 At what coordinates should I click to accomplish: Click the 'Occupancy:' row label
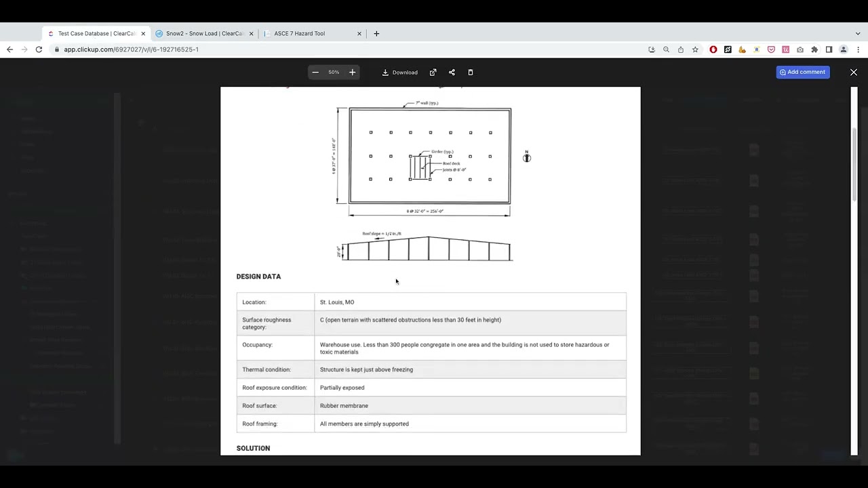pos(257,345)
